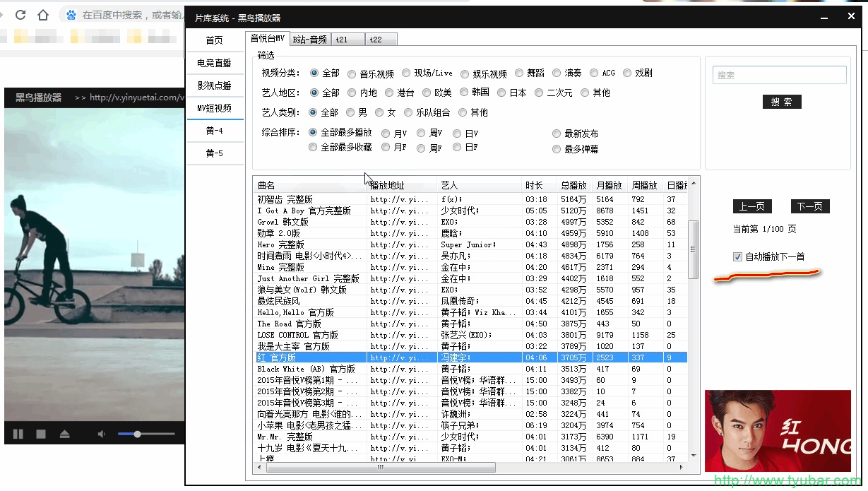
Task: Select row Hero 完整版
Action: click(471, 244)
